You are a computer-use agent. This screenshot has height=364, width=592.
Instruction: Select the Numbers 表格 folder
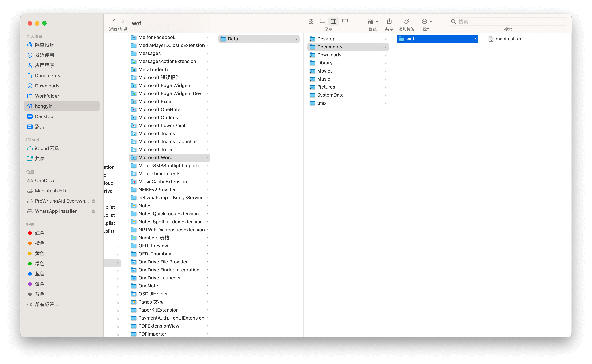(170, 238)
